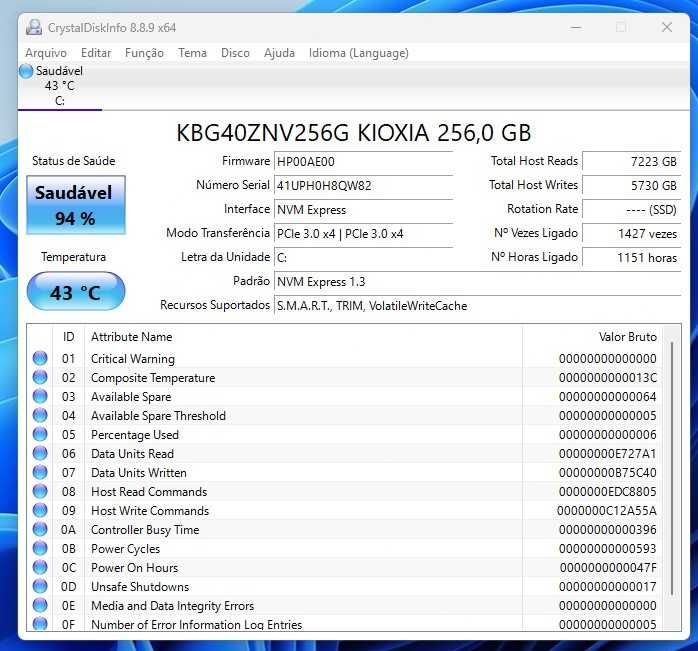The image size is (698, 651).
Task: Click Nº Horas Ligado value 1151 horas
Action: click(632, 258)
